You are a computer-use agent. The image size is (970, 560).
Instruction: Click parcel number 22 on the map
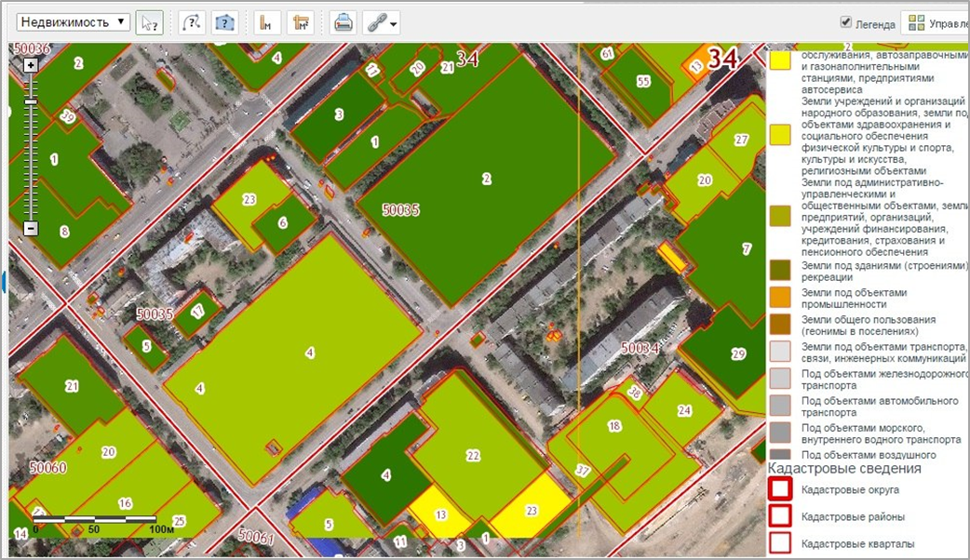473,456
